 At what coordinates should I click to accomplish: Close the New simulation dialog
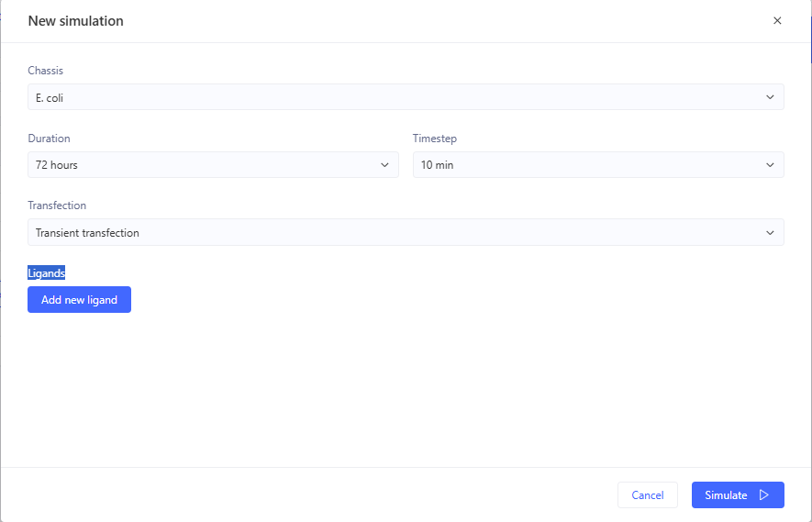(x=777, y=21)
